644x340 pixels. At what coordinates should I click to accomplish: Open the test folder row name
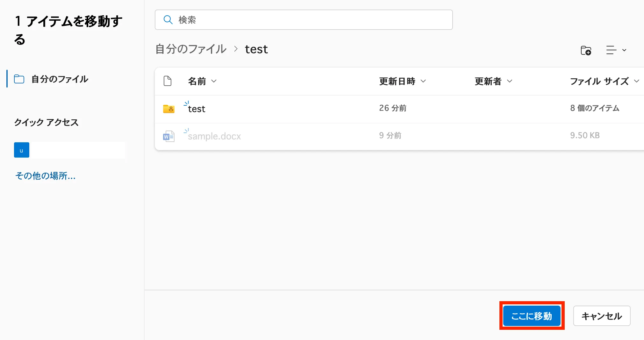[197, 109]
